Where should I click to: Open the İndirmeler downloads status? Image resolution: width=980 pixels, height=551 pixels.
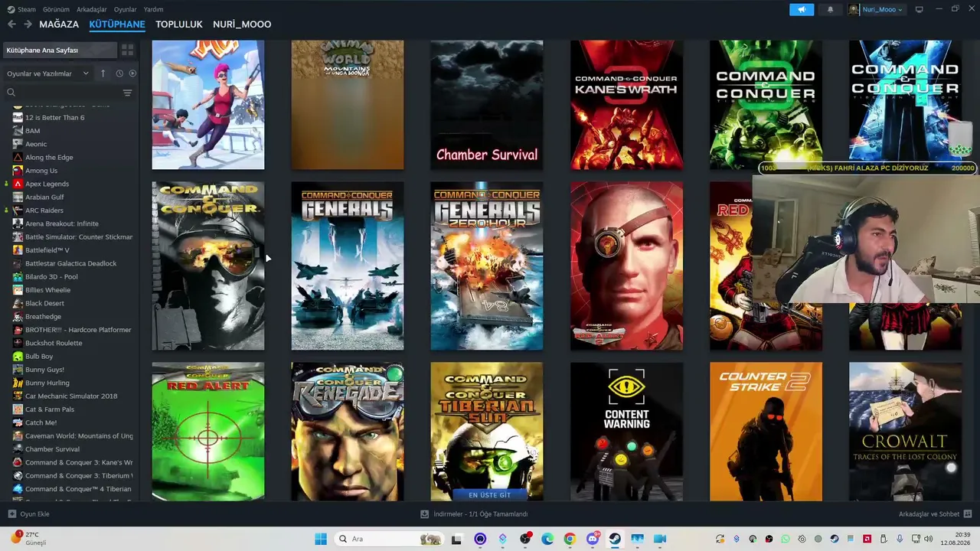click(475, 514)
